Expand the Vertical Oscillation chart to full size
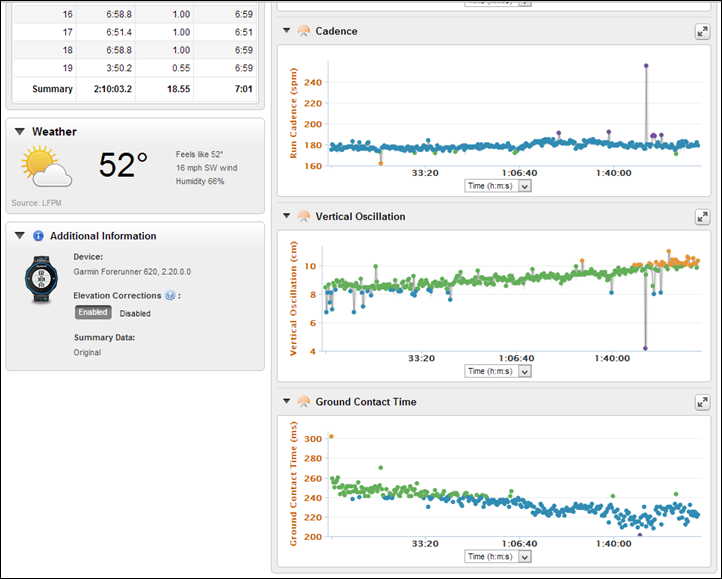722x579 pixels. (702, 217)
